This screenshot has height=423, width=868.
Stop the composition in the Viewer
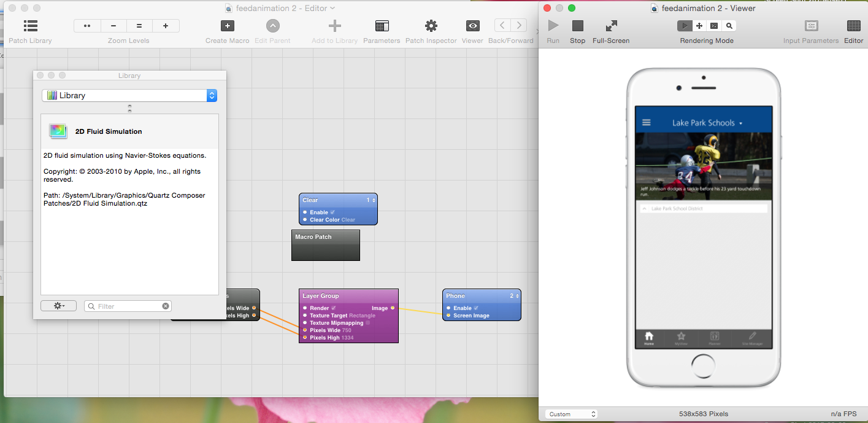(578, 26)
